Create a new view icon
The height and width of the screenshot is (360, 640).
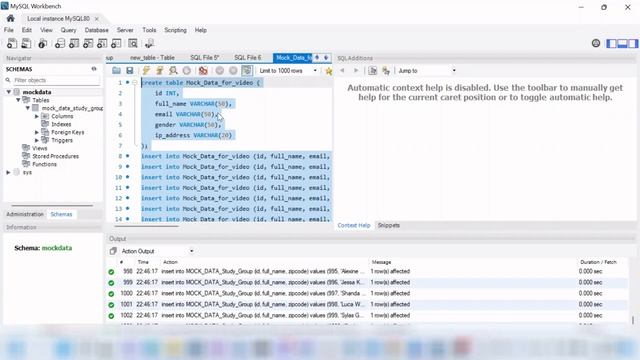pos(88,43)
